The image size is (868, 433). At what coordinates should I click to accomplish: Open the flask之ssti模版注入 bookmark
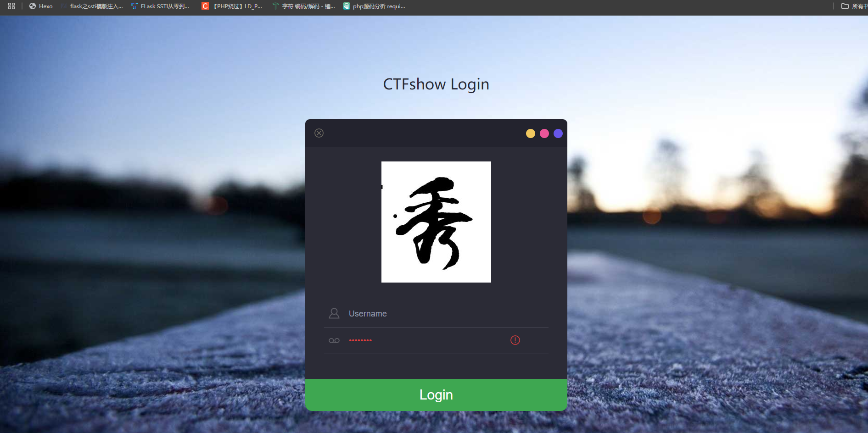(x=92, y=6)
